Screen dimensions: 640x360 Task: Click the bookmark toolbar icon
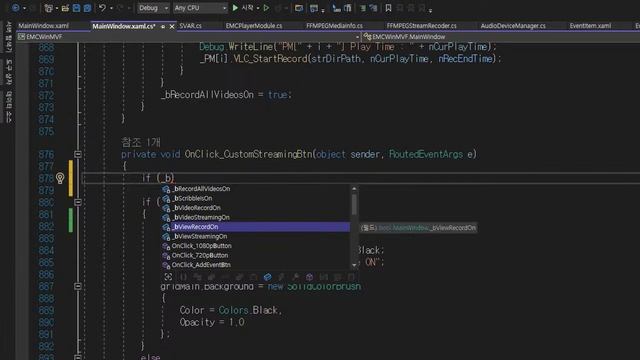pyautogui.click(x=388, y=8)
